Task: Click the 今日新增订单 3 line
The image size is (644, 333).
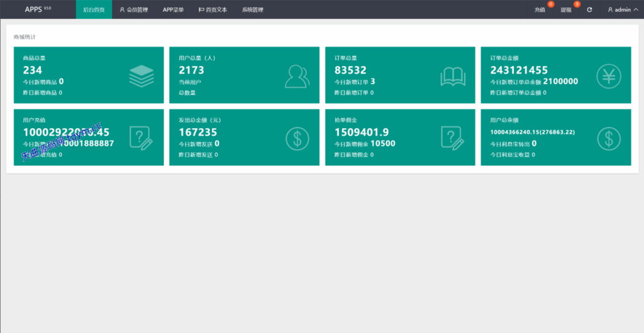Action: click(x=355, y=82)
